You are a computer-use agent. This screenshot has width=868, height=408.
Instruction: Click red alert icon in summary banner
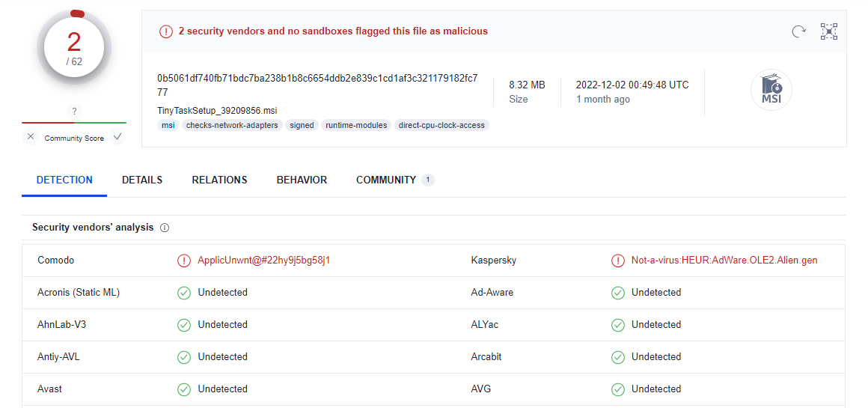pos(165,31)
